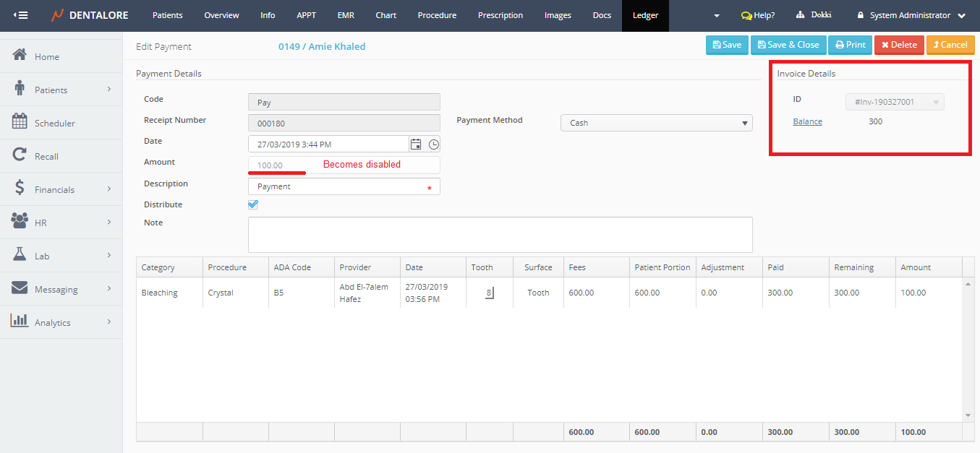Delete this payment
The image size is (980, 453).
click(x=898, y=45)
